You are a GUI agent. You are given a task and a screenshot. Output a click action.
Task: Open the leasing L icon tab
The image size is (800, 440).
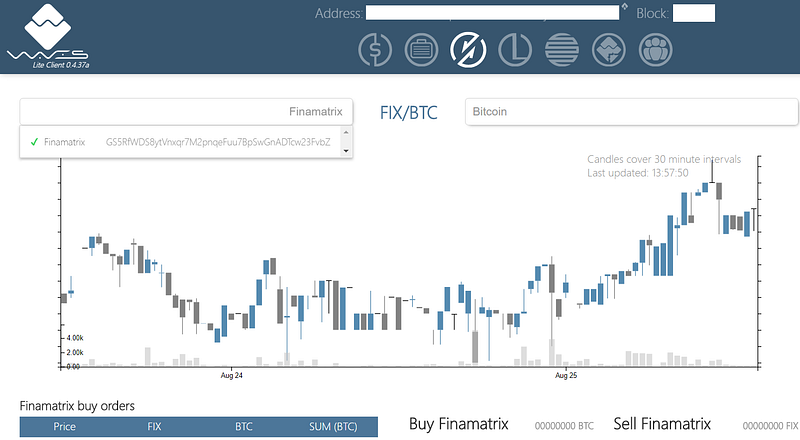[x=515, y=50]
